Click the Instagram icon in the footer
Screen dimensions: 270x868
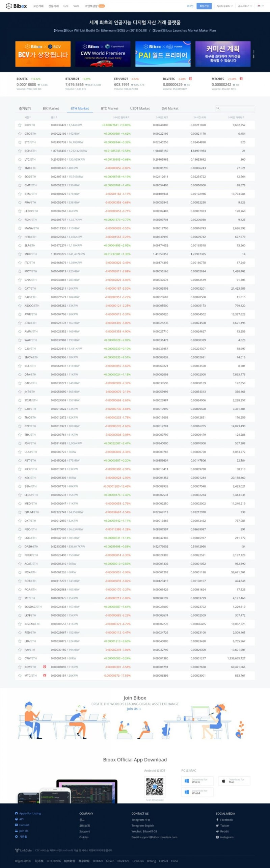(217, 837)
